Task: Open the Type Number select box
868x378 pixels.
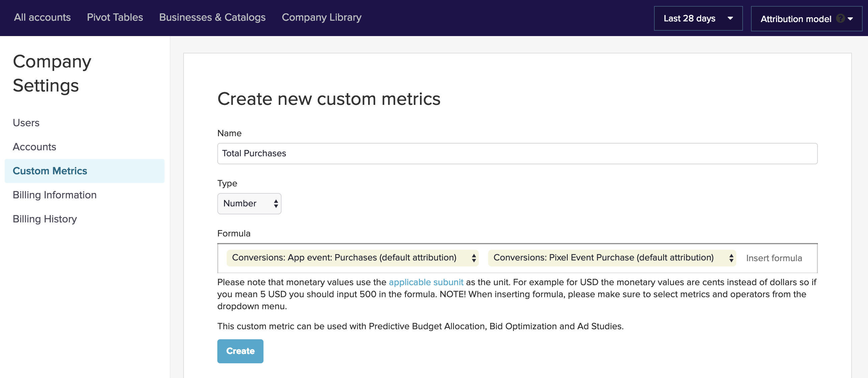Action: click(x=249, y=203)
